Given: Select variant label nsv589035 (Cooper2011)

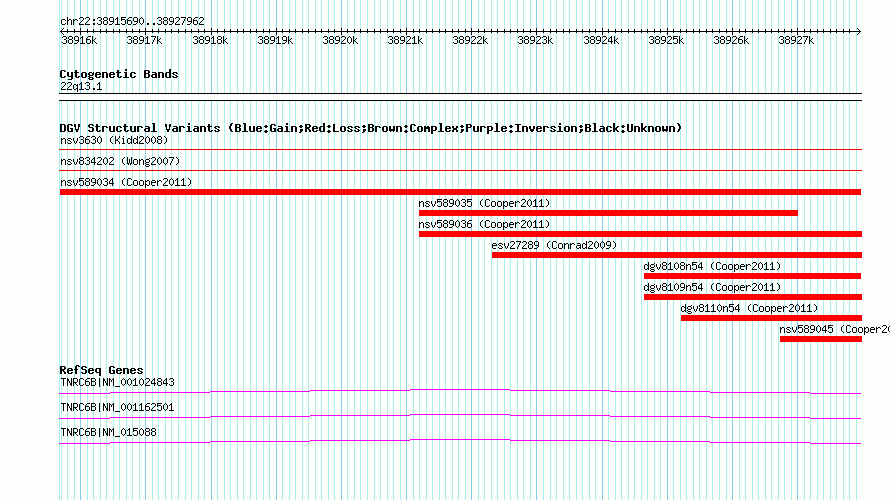Looking at the screenshot, I should [x=484, y=203].
